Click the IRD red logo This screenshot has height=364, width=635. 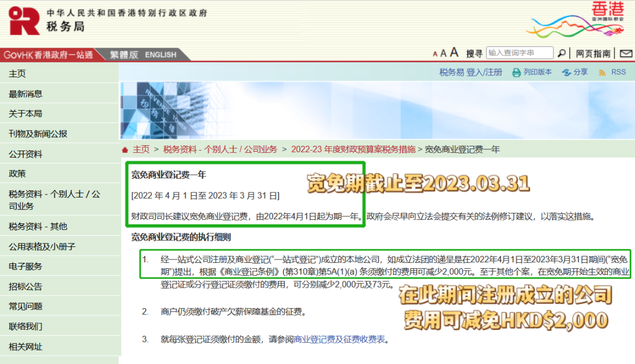pos(24,21)
